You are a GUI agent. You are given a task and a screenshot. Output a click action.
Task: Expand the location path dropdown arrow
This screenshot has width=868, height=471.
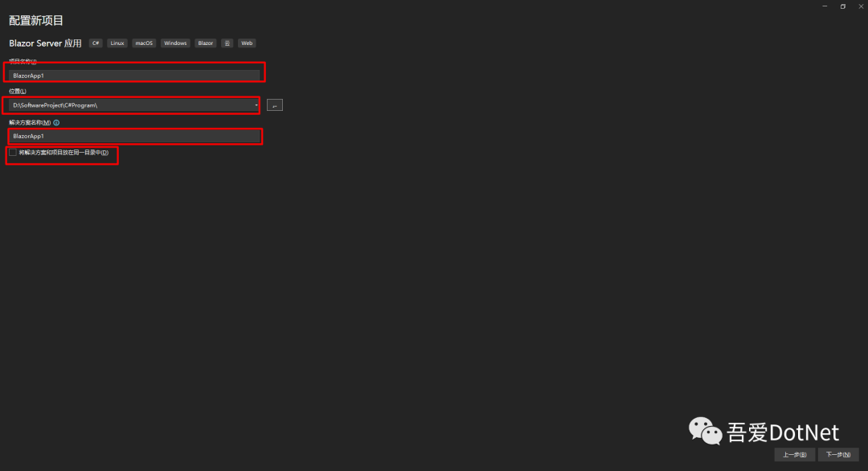pos(256,105)
